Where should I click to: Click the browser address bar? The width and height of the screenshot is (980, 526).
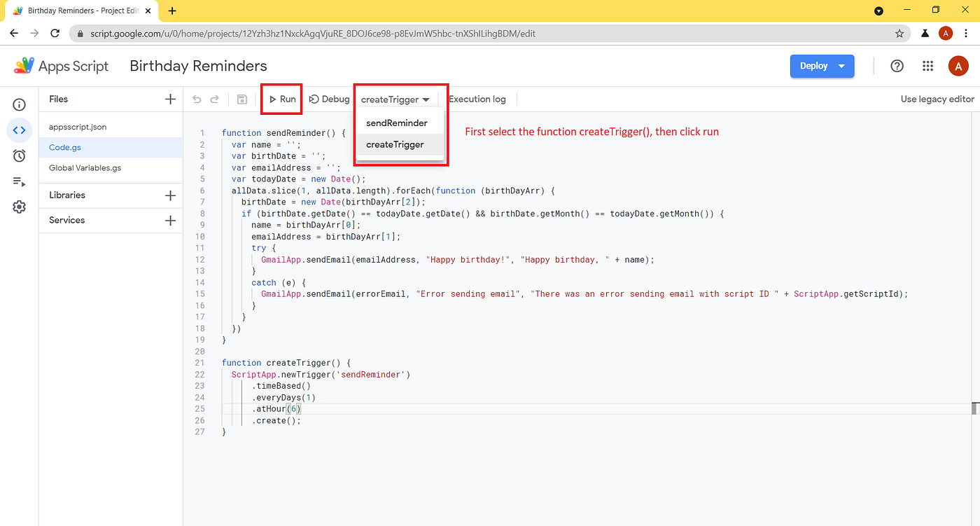[490, 33]
